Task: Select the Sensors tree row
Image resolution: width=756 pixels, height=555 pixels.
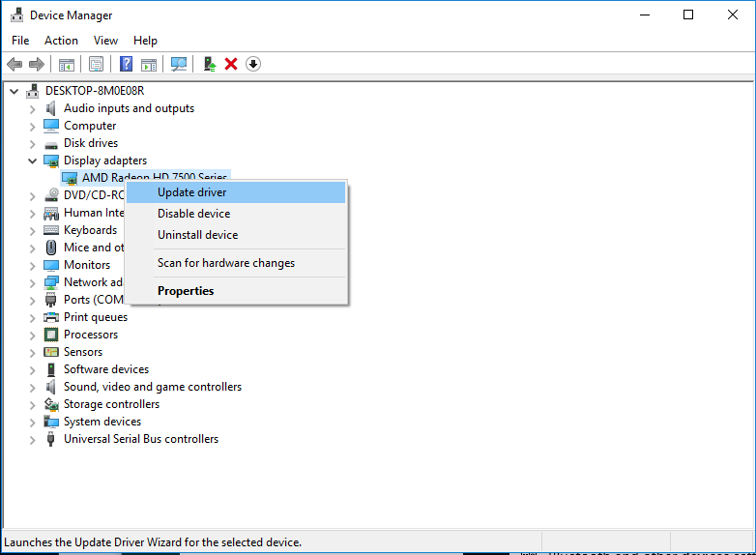Action: tap(83, 352)
